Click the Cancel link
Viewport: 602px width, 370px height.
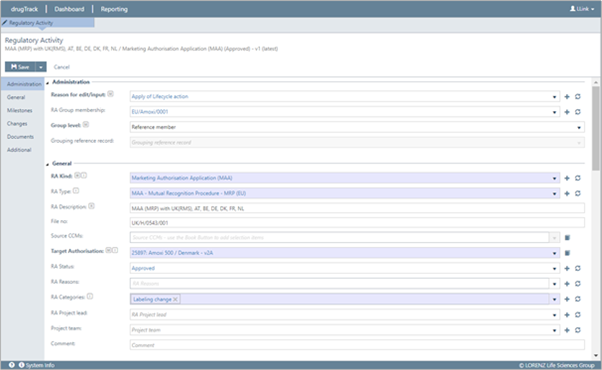click(61, 67)
